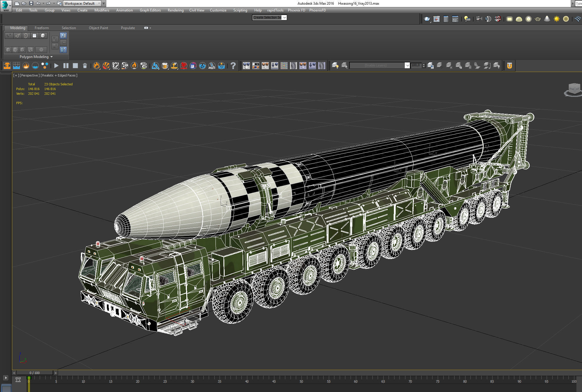Create a new scene file
This screenshot has width=582, height=392.
point(17,4)
